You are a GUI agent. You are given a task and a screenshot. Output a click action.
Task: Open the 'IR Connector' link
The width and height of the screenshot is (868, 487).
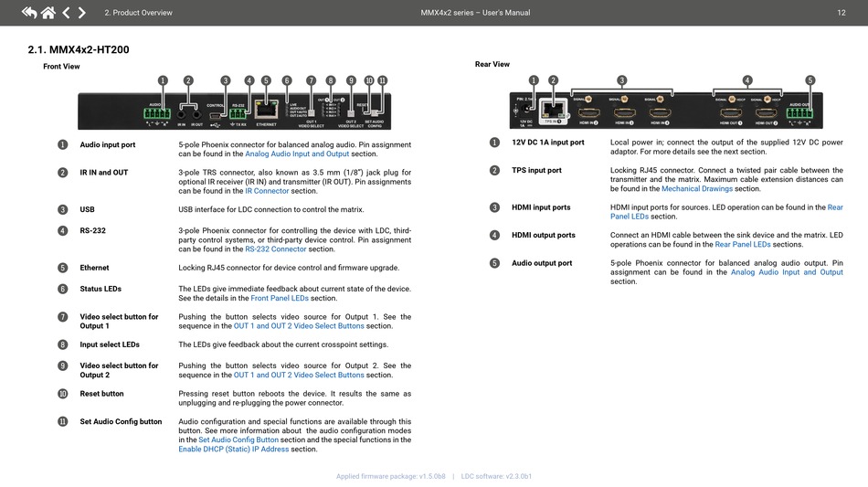click(267, 191)
